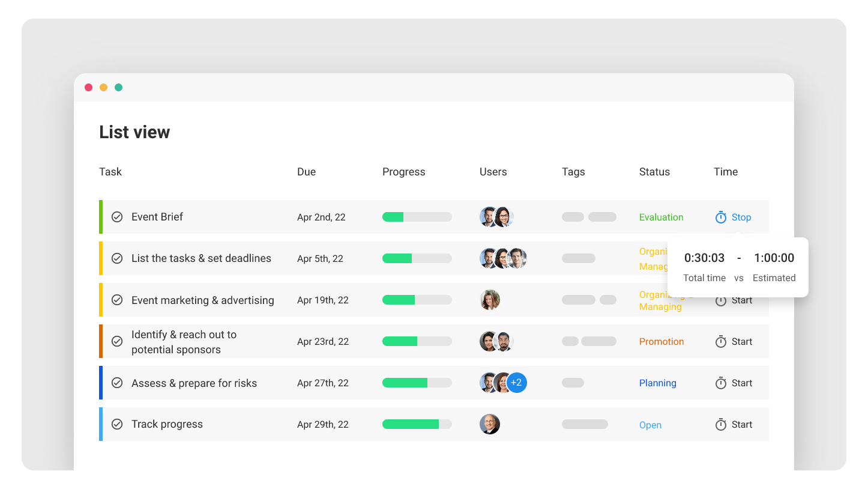This screenshot has width=868, height=489.
Task: Select the checkmark icon for Track progress
Action: (x=117, y=424)
